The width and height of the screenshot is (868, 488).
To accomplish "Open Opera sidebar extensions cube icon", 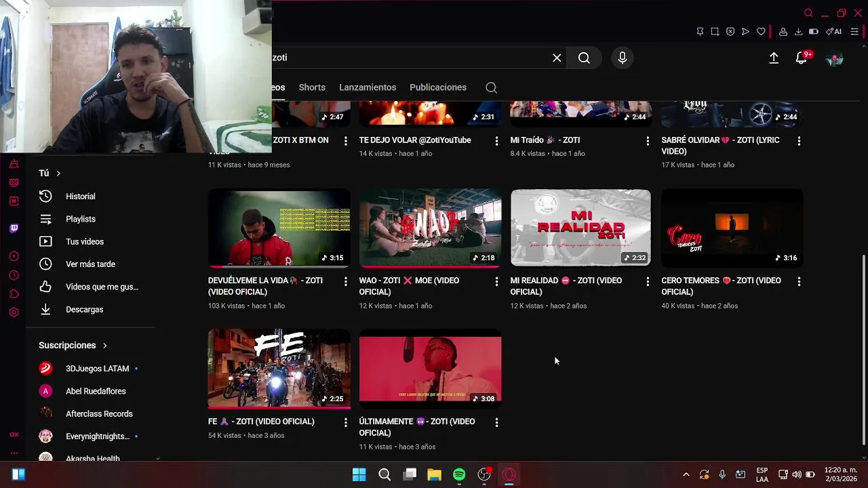I will pyautogui.click(x=14, y=293).
